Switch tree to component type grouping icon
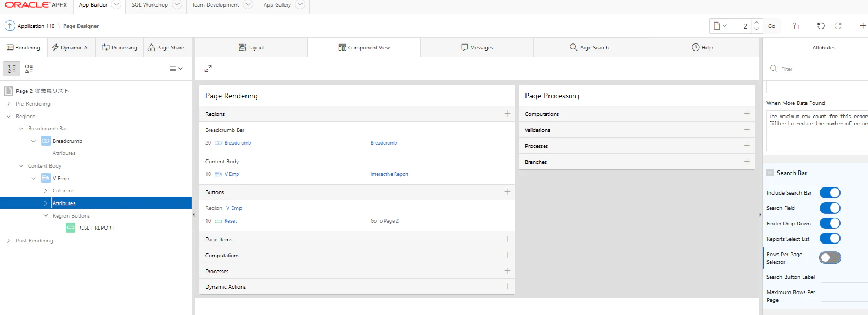Viewport: 868px width, 315px height. [29, 69]
